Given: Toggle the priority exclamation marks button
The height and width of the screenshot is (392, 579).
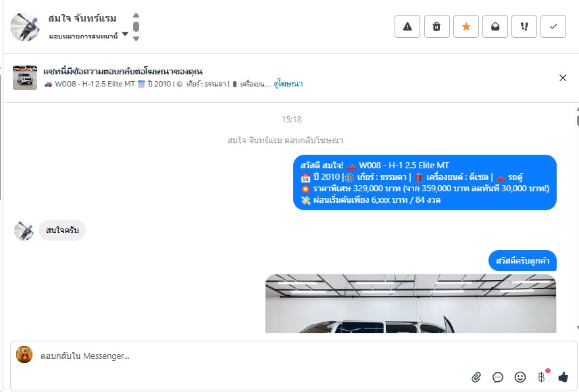Looking at the screenshot, I should (524, 26).
